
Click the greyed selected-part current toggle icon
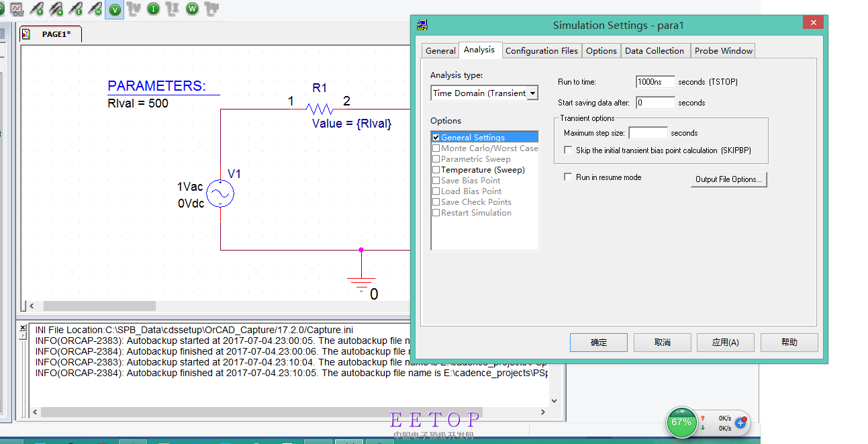tap(173, 9)
